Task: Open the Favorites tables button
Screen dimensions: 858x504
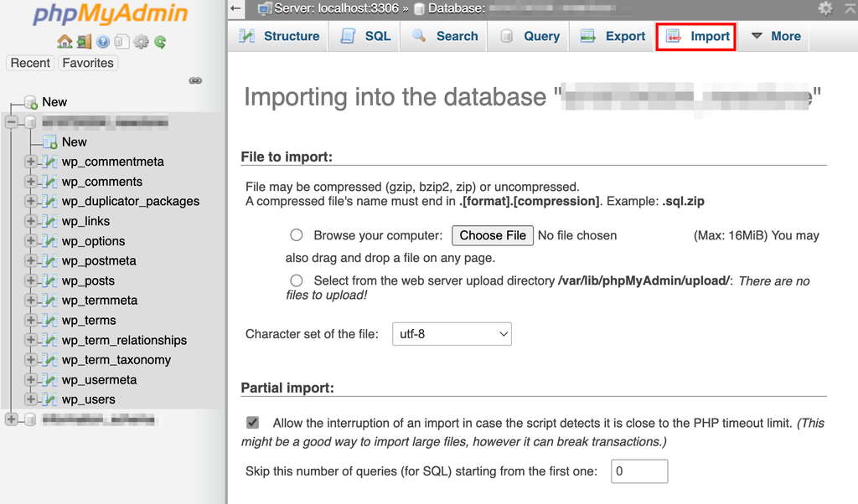Action: click(x=87, y=63)
